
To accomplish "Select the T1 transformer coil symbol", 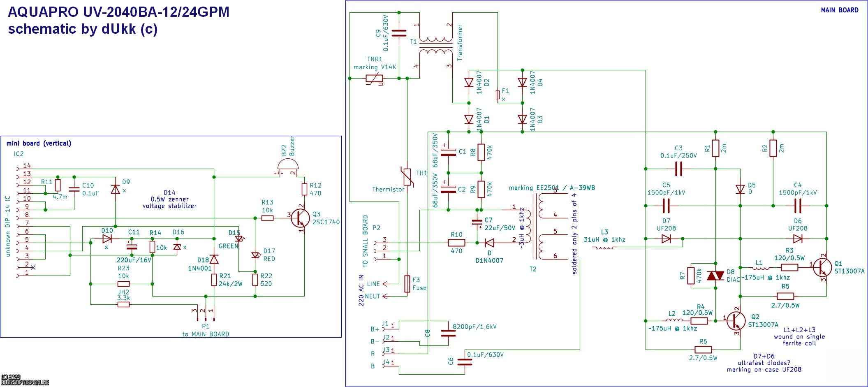I will pos(436,45).
